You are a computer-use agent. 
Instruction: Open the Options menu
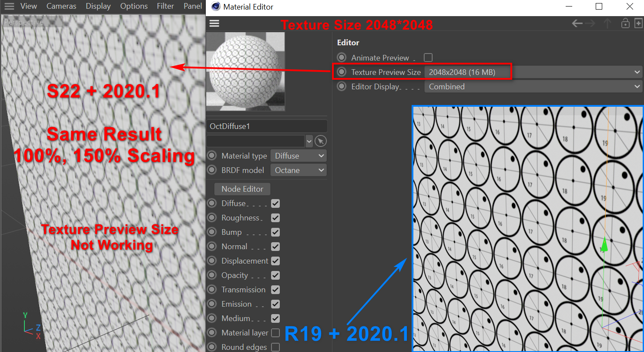click(134, 7)
